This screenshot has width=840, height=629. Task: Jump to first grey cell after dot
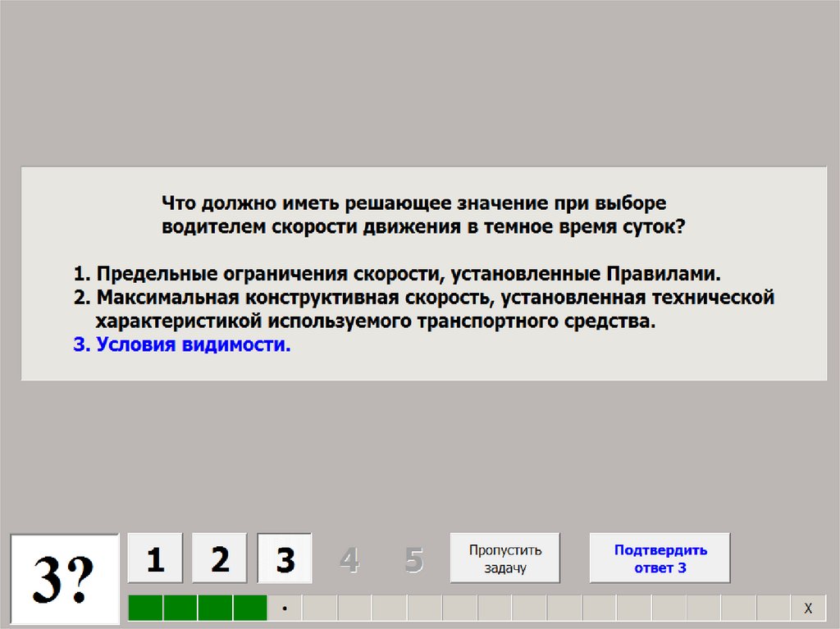(x=319, y=608)
